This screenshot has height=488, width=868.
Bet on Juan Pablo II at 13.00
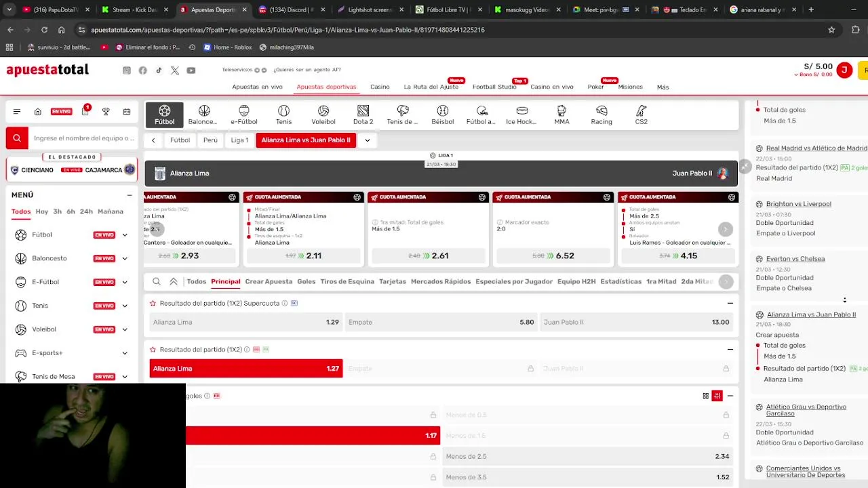636,323
